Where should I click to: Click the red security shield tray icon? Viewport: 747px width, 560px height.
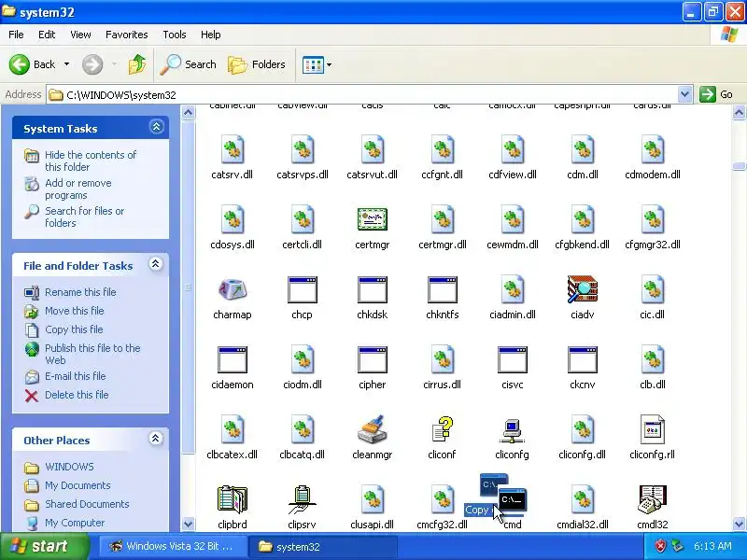click(x=660, y=546)
